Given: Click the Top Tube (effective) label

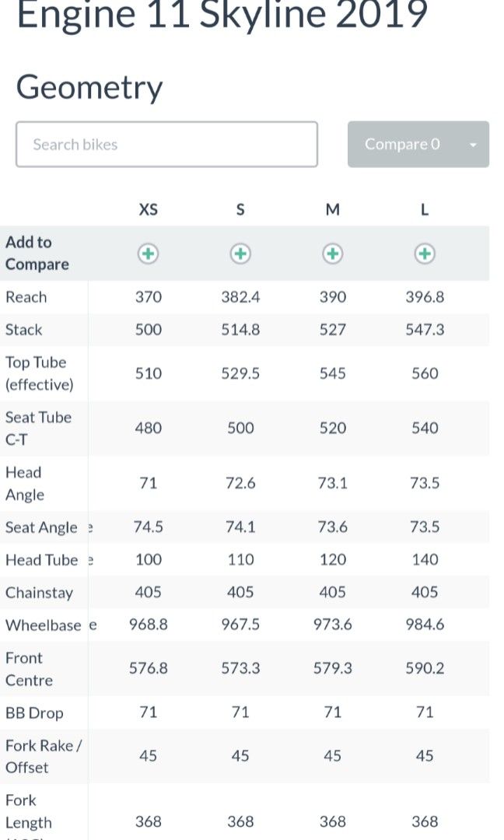Looking at the screenshot, I should coord(39,373).
